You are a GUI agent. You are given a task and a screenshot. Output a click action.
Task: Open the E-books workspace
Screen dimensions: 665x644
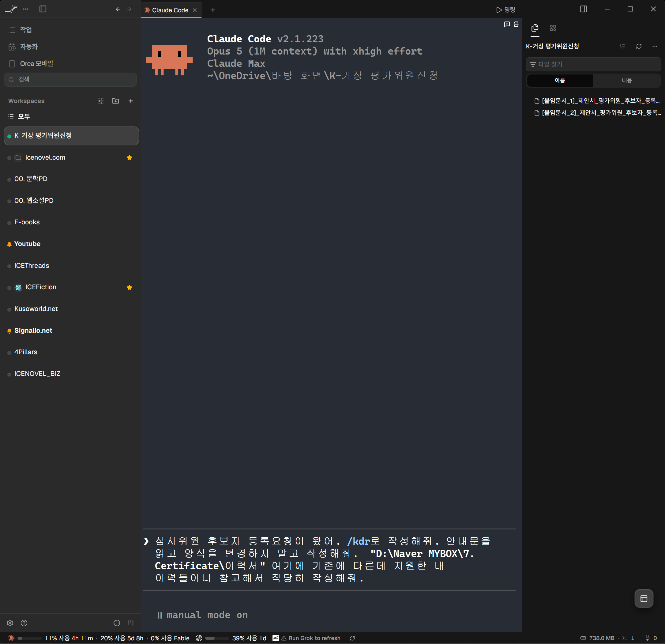[71, 222]
